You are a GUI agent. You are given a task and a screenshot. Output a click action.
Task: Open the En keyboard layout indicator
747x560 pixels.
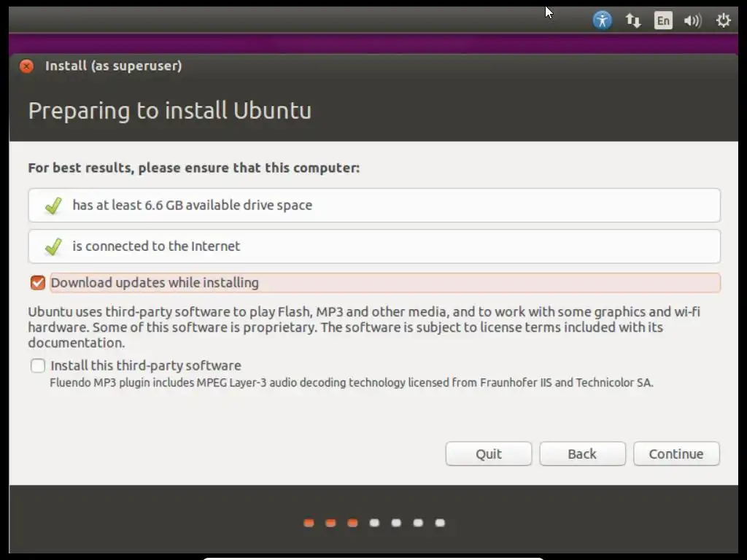[663, 20]
